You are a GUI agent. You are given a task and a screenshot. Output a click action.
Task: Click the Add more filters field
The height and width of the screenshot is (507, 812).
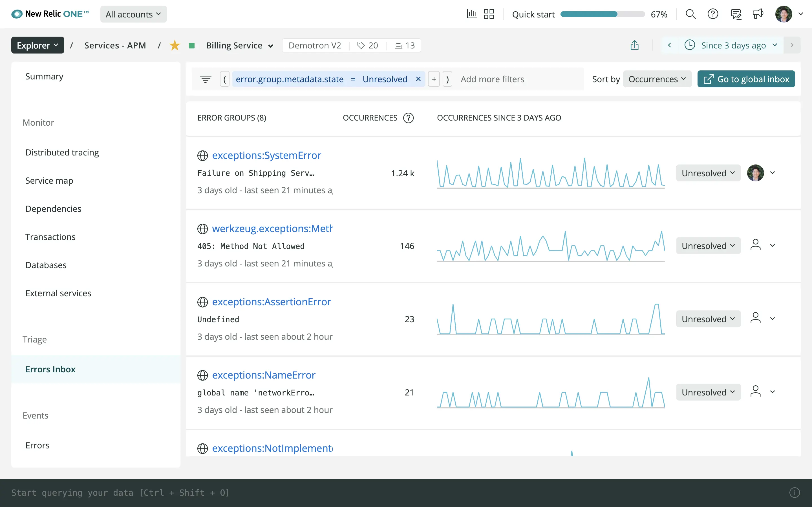pos(520,79)
